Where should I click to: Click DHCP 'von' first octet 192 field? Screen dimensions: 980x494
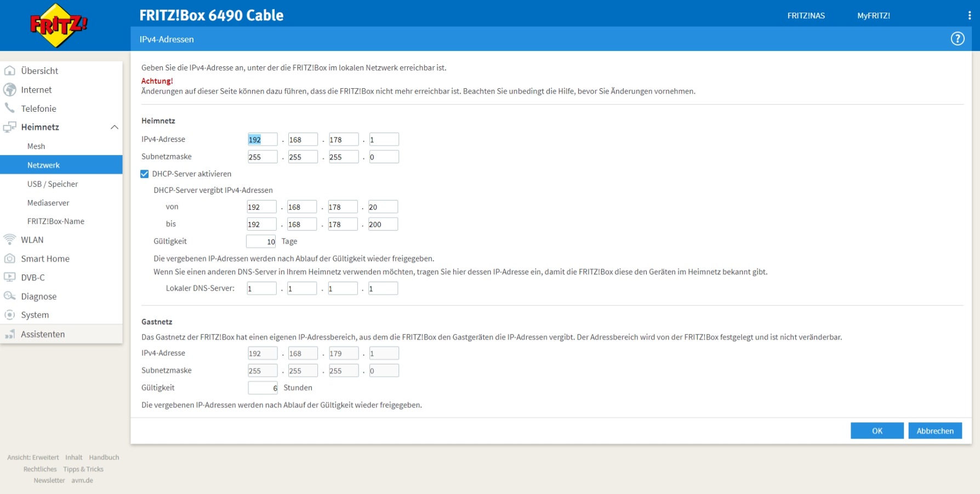(261, 207)
